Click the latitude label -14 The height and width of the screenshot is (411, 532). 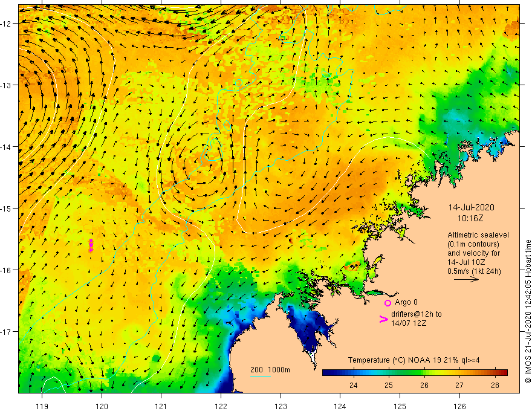(x=7, y=147)
